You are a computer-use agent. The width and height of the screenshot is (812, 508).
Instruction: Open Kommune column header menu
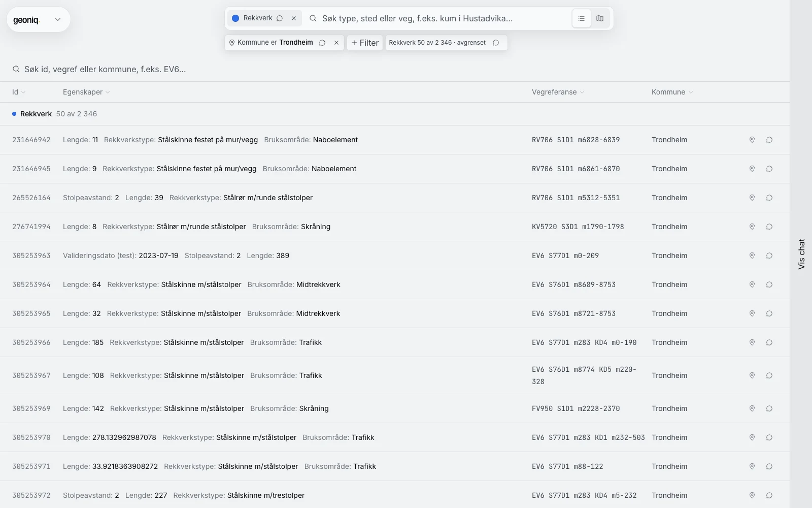[x=672, y=92]
